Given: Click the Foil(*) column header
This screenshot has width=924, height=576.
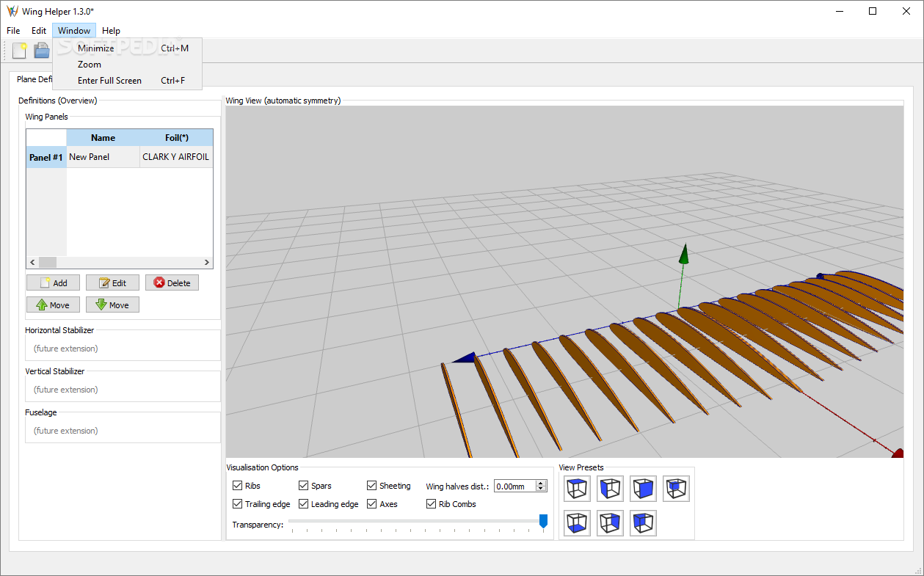Looking at the screenshot, I should click(177, 137).
